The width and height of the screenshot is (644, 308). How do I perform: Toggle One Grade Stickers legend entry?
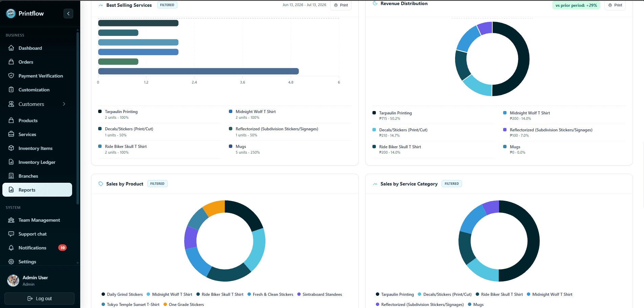184,305
